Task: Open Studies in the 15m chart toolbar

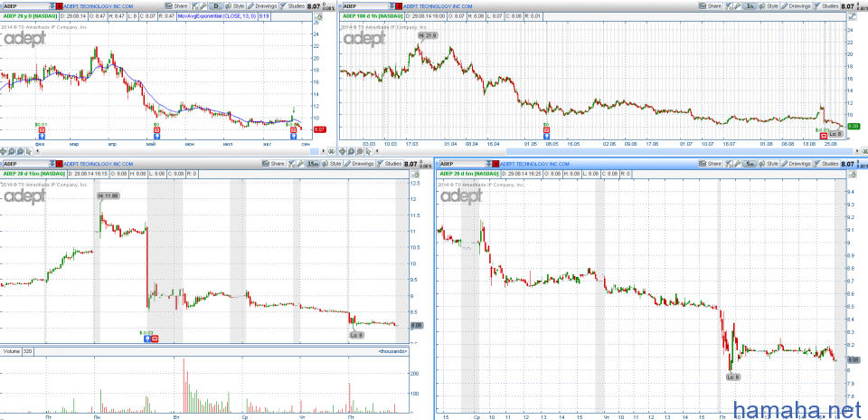Action: 389,164
